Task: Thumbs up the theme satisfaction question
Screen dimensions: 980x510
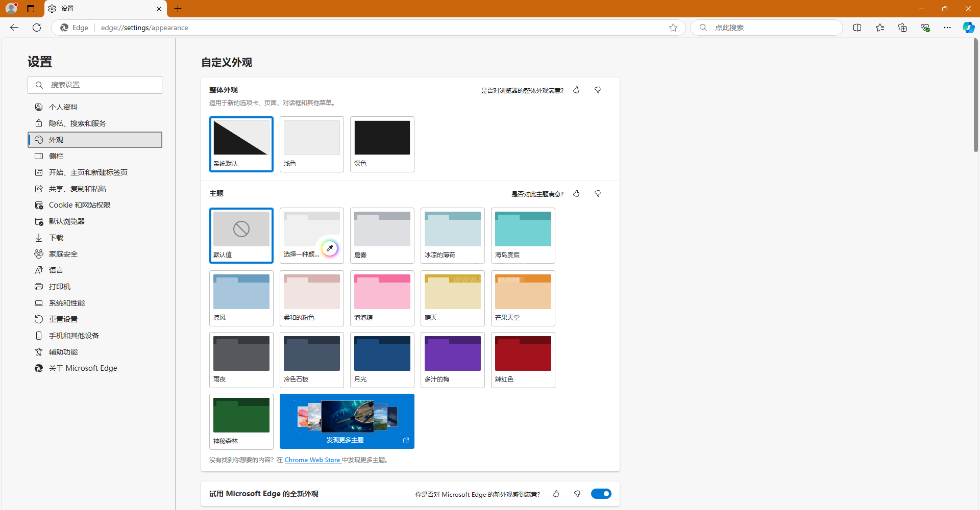Action: tap(576, 194)
